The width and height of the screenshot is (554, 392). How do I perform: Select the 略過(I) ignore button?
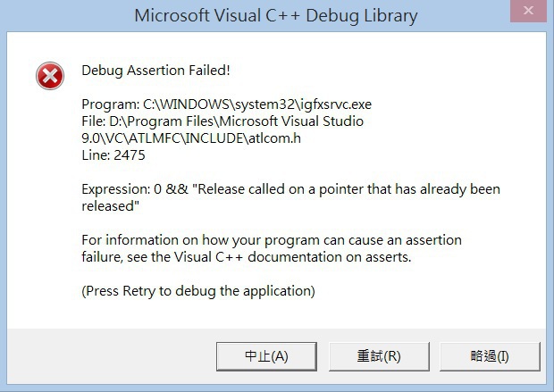coord(490,356)
